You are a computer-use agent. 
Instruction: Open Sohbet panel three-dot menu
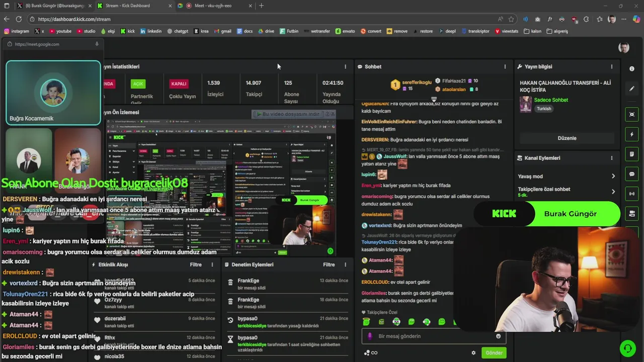[x=505, y=66]
